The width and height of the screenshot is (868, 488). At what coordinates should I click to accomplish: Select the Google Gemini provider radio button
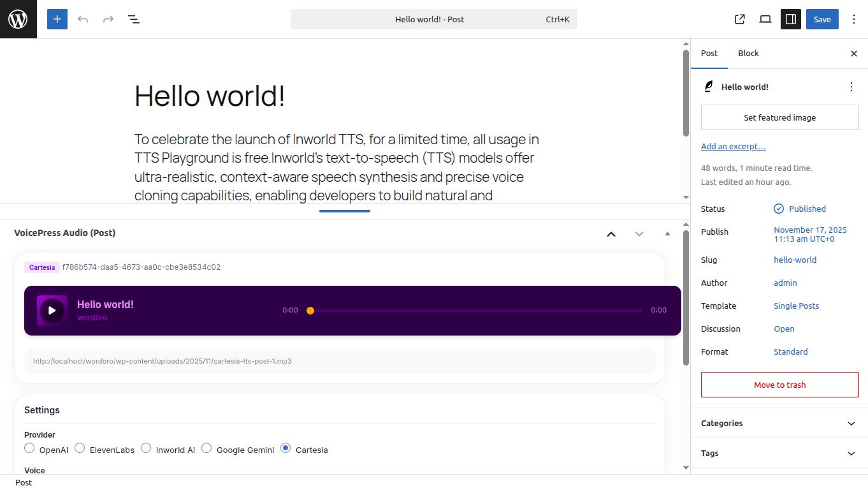coord(206,448)
